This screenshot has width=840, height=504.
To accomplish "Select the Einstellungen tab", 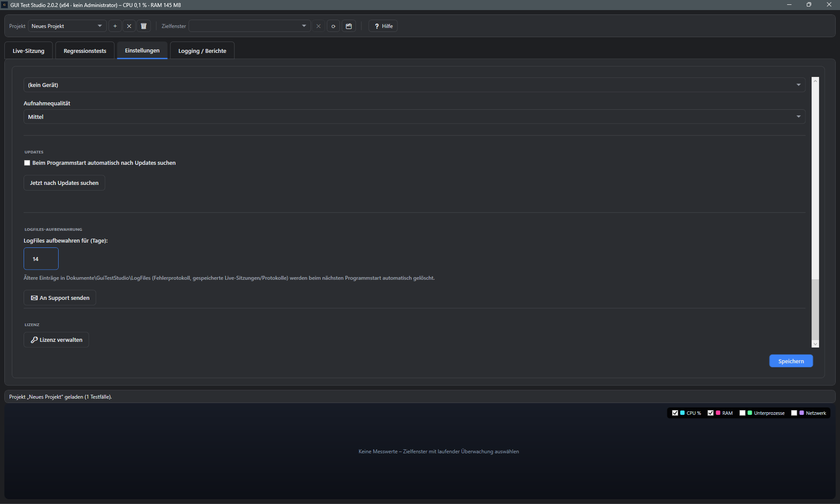I will coord(142,51).
